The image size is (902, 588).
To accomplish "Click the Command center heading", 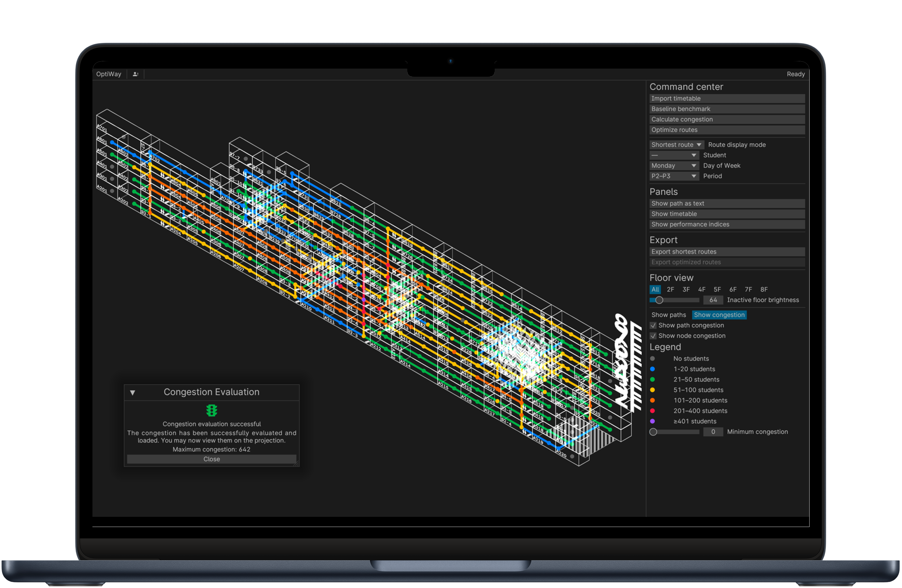I will pyautogui.click(x=686, y=87).
